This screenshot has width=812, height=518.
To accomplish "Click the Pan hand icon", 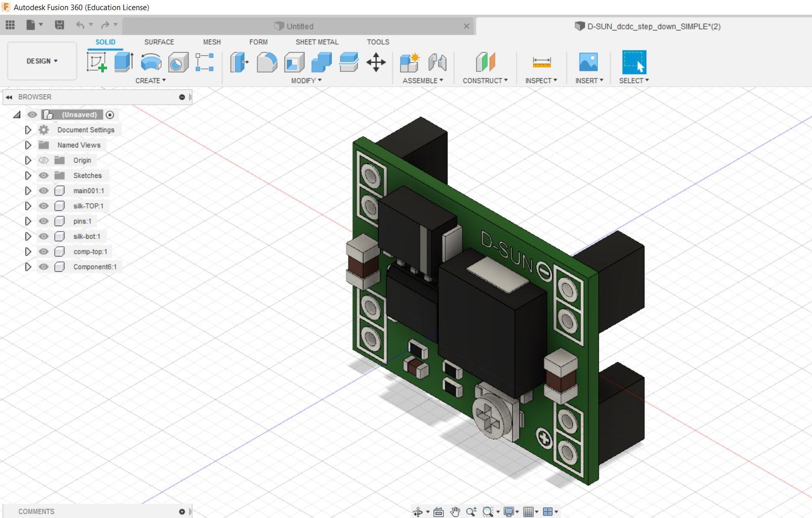I will [x=455, y=512].
